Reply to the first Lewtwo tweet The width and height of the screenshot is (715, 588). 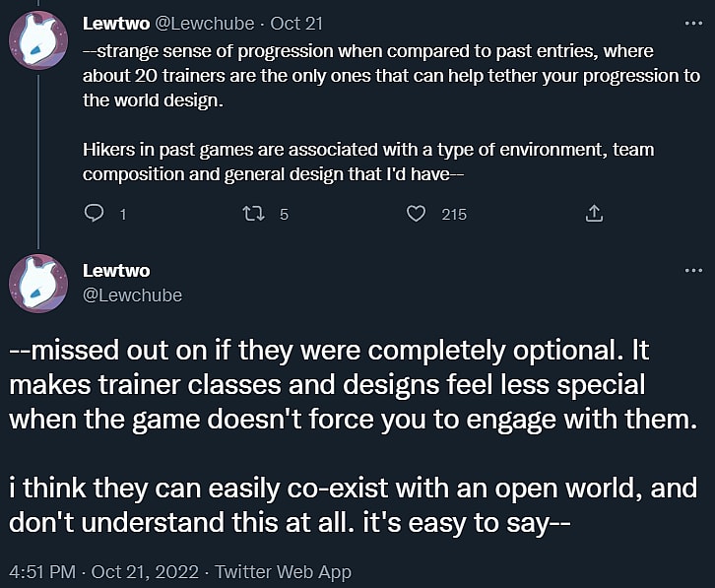click(x=95, y=213)
